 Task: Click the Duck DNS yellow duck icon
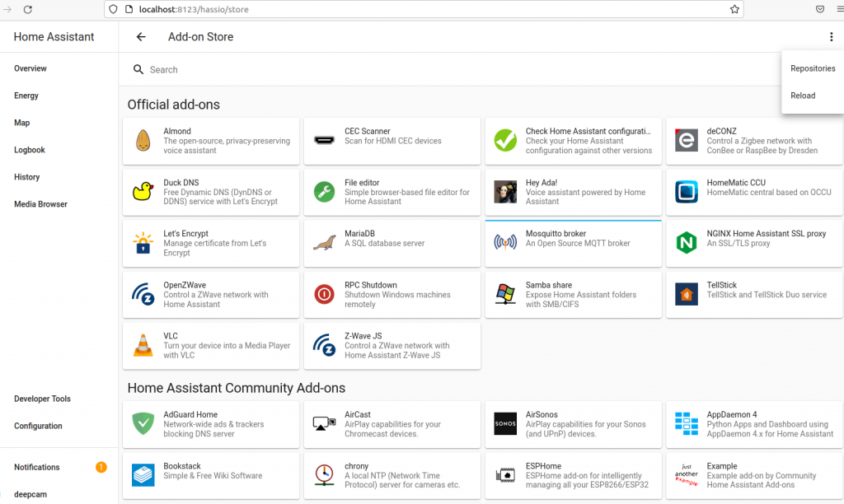pos(143,192)
